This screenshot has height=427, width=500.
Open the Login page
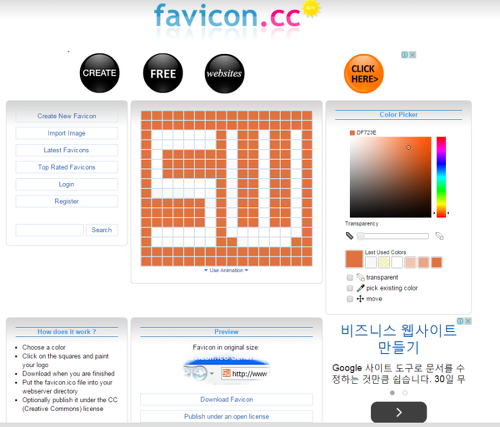coord(67,184)
